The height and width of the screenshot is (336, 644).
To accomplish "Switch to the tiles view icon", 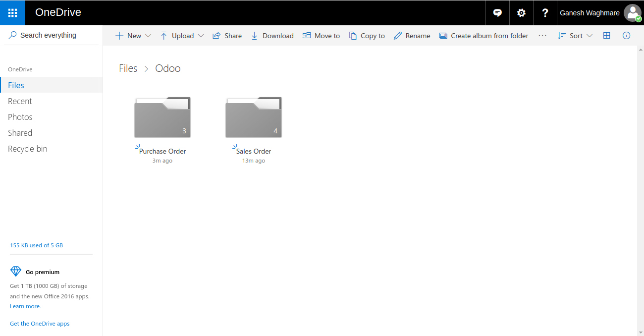I will [x=606, y=36].
